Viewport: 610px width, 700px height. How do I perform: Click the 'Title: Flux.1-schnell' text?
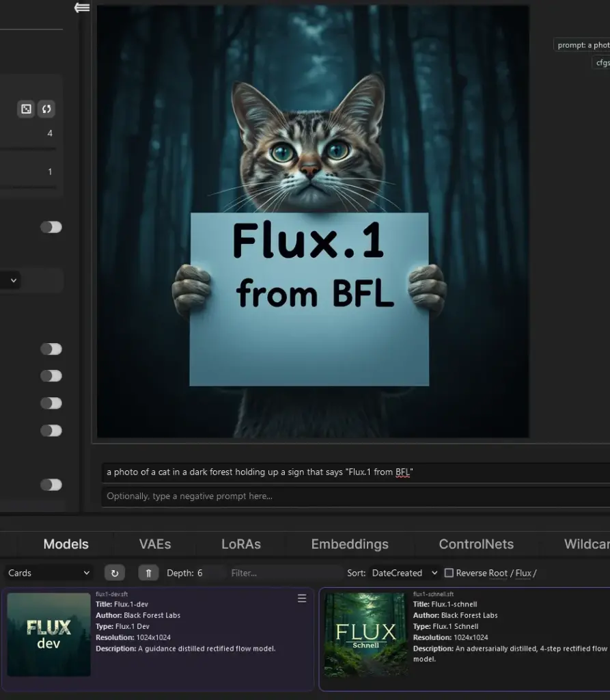coord(445,604)
